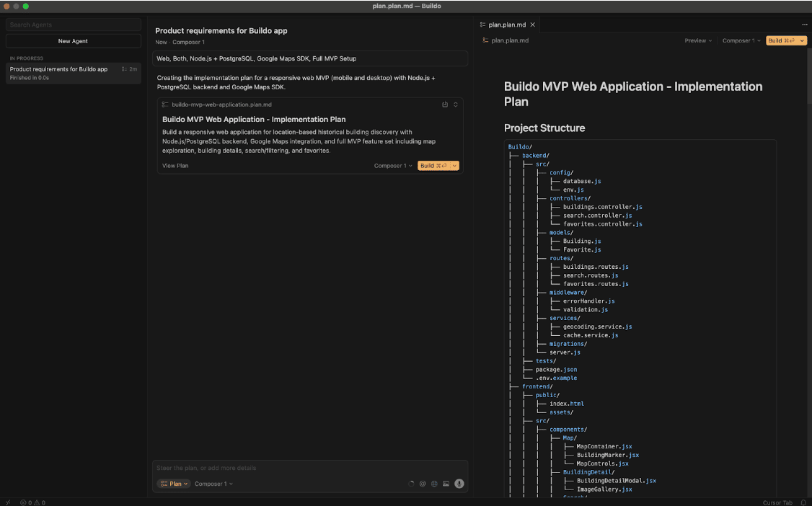Open the three-dots menu in editor tab bar
Image resolution: width=812 pixels, height=506 pixels.
coord(804,25)
